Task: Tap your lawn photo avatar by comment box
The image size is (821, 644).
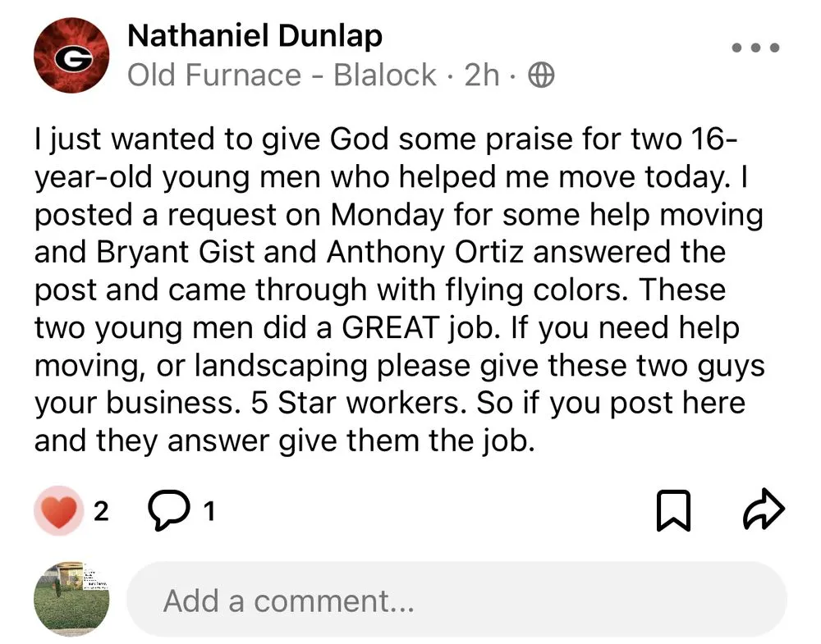Action: 71,600
